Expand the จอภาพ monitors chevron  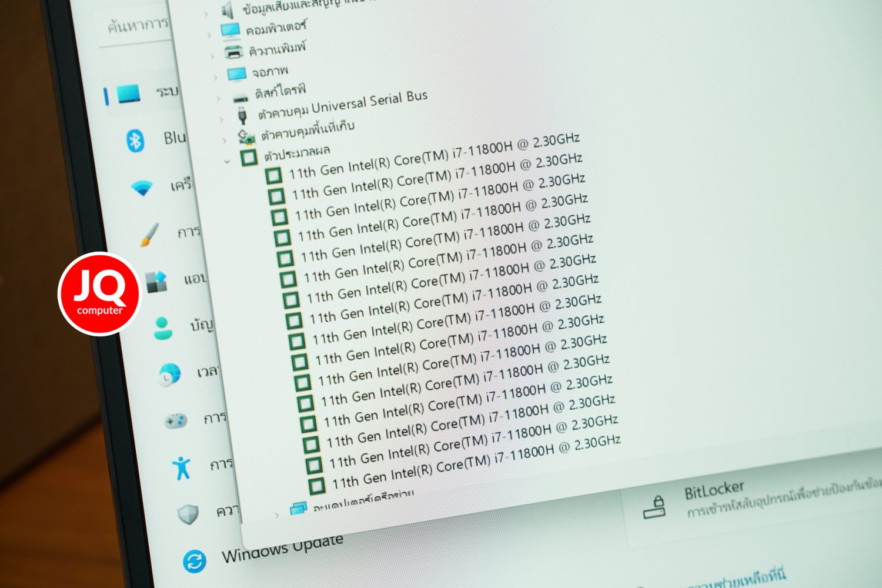[215, 78]
